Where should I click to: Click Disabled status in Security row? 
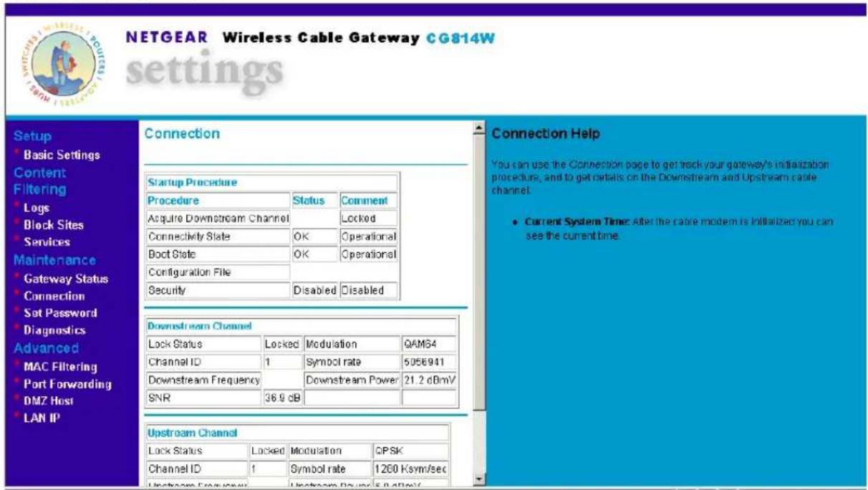coord(314,290)
